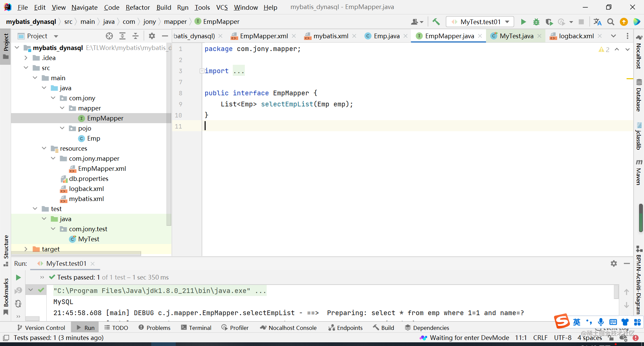Viewport: 644px width, 346px height.
Task: Open Dependencies tool window
Action: click(427, 328)
